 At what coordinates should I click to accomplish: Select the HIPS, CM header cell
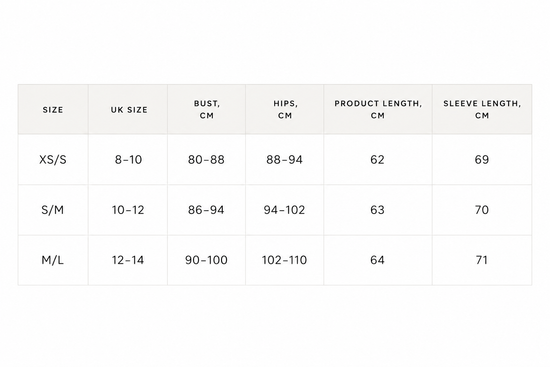click(x=285, y=110)
